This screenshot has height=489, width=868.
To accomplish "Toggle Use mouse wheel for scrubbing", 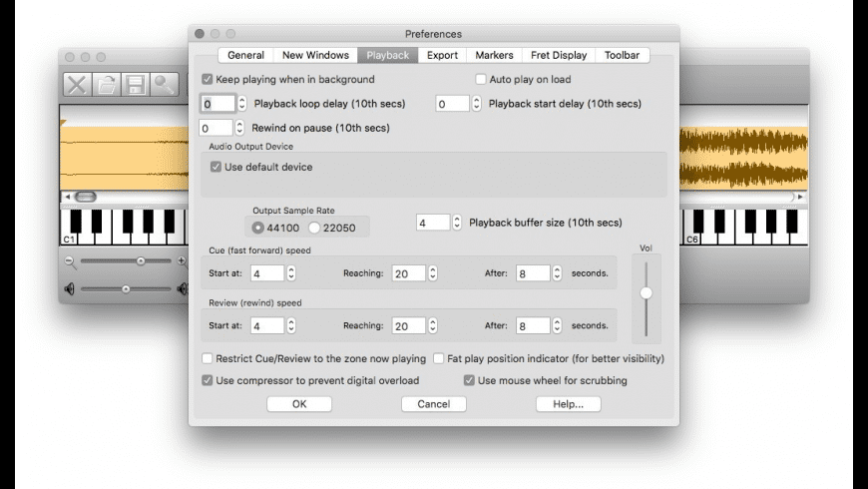I will [469, 380].
